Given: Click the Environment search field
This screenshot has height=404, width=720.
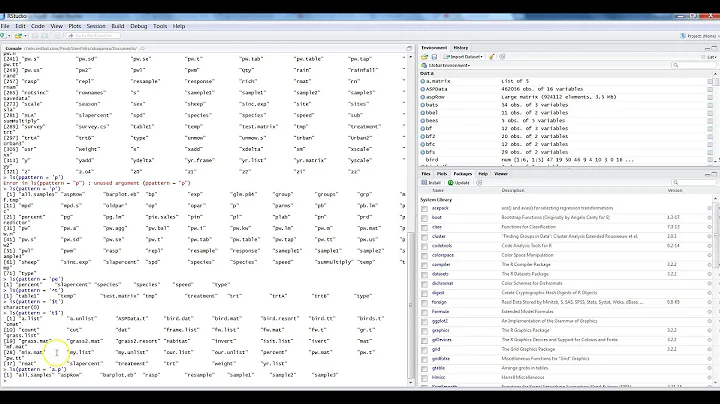Looking at the screenshot, I should coord(693,65).
